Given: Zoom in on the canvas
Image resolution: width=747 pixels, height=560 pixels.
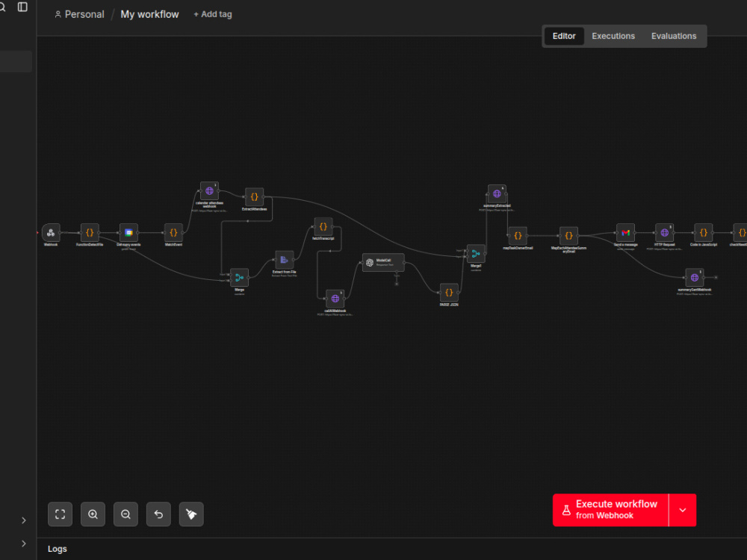Looking at the screenshot, I should click(x=93, y=514).
